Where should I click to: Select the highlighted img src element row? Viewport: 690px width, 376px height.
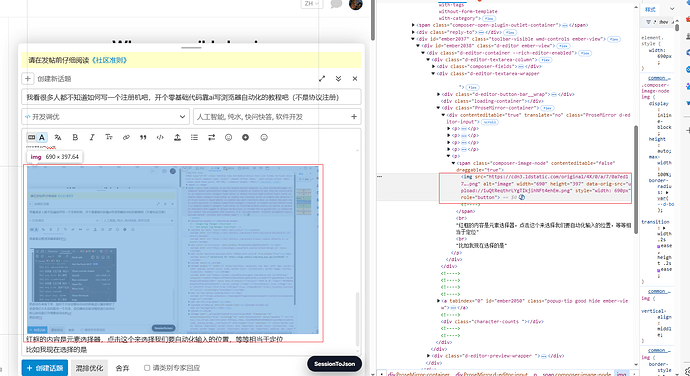click(x=535, y=187)
